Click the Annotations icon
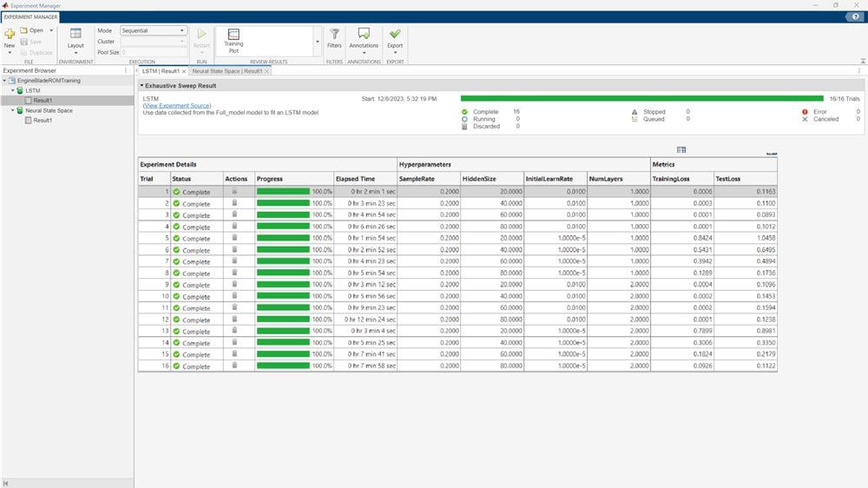This screenshot has width=868, height=488. 364,34
